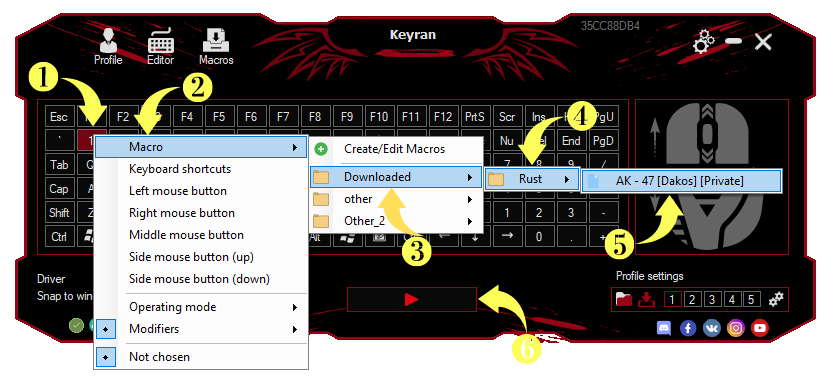Select AK - 47 [Dakos] [Private] macro

[681, 181]
